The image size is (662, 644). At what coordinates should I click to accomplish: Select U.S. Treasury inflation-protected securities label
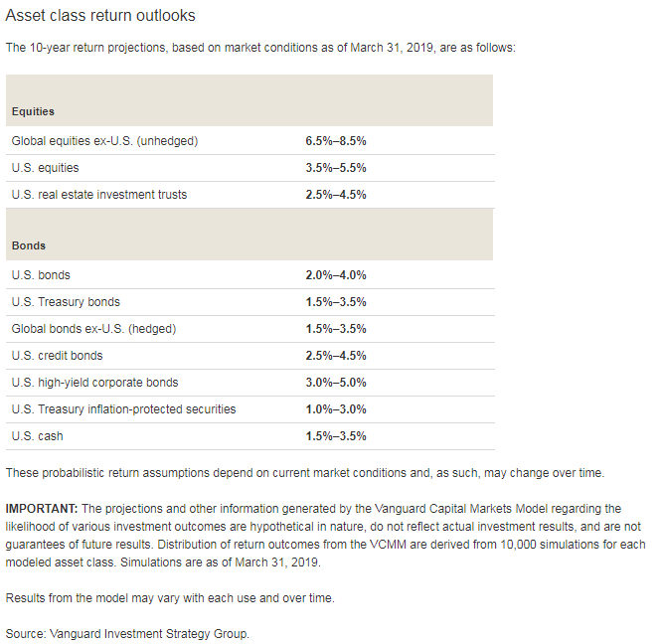(x=123, y=409)
